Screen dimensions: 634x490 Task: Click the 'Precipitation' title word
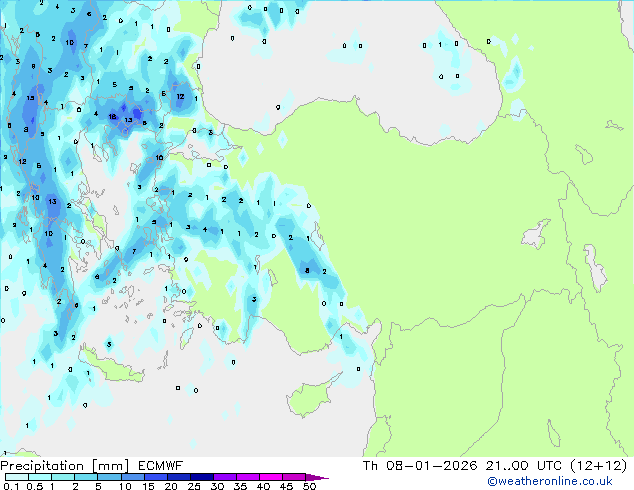[x=42, y=466]
